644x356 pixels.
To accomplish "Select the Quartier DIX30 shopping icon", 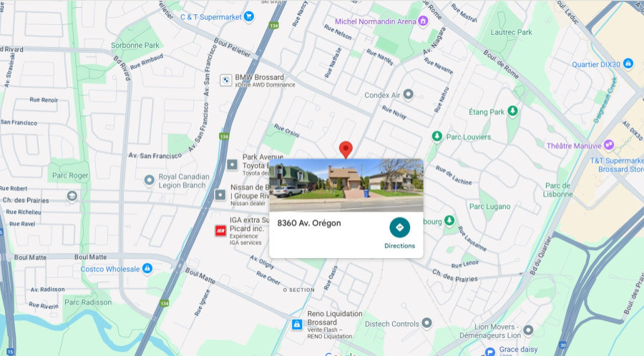I will point(628,64).
